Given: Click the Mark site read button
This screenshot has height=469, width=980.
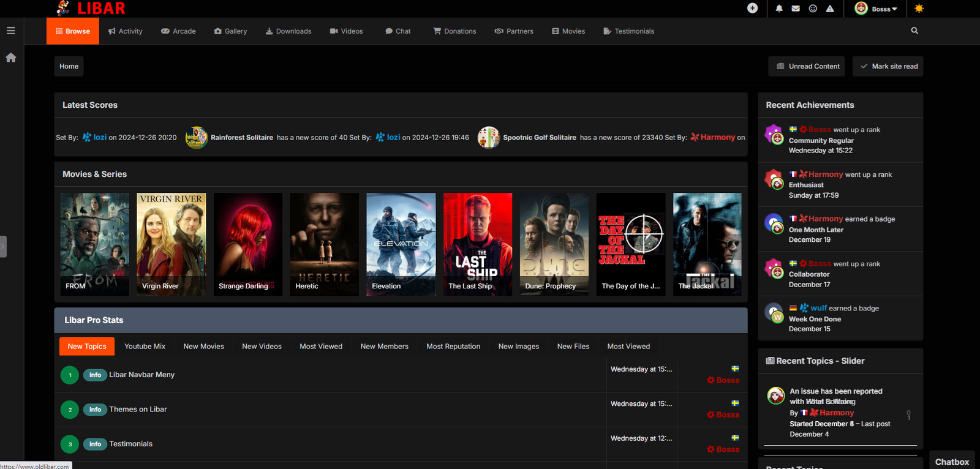Looking at the screenshot, I should point(888,66).
